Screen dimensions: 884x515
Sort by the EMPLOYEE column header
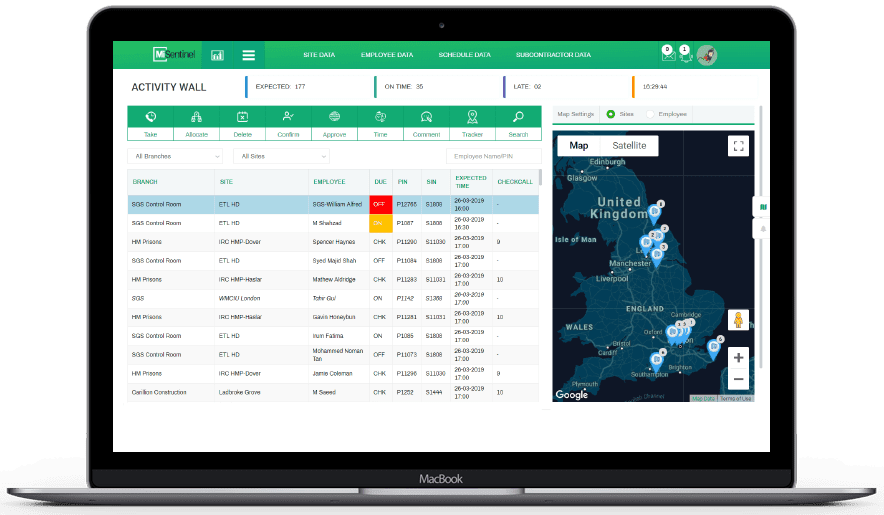(329, 182)
